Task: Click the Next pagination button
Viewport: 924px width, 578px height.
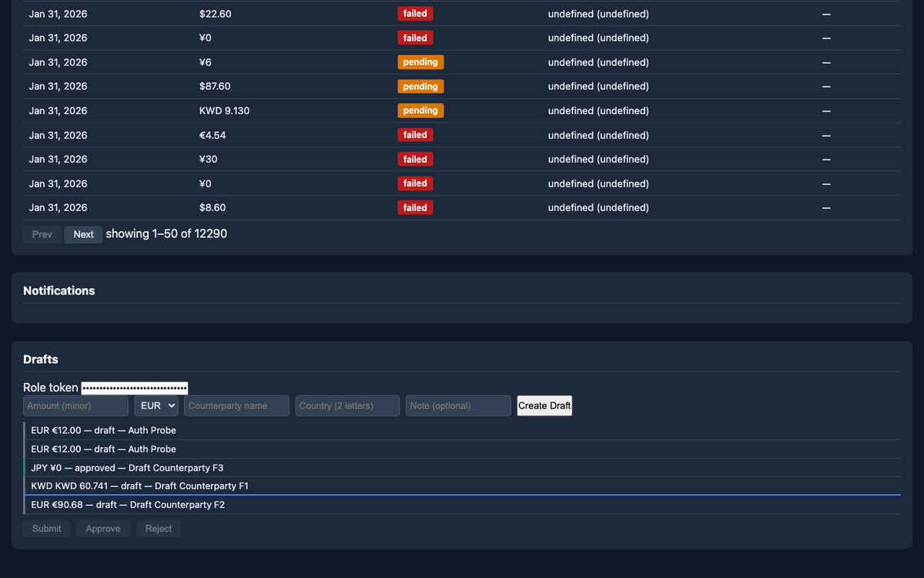Action: [x=83, y=234]
